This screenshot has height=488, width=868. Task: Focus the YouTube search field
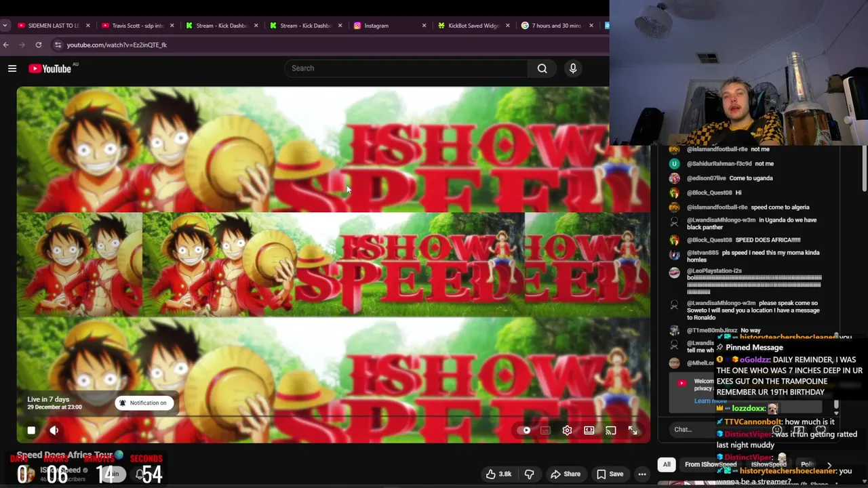coord(406,68)
